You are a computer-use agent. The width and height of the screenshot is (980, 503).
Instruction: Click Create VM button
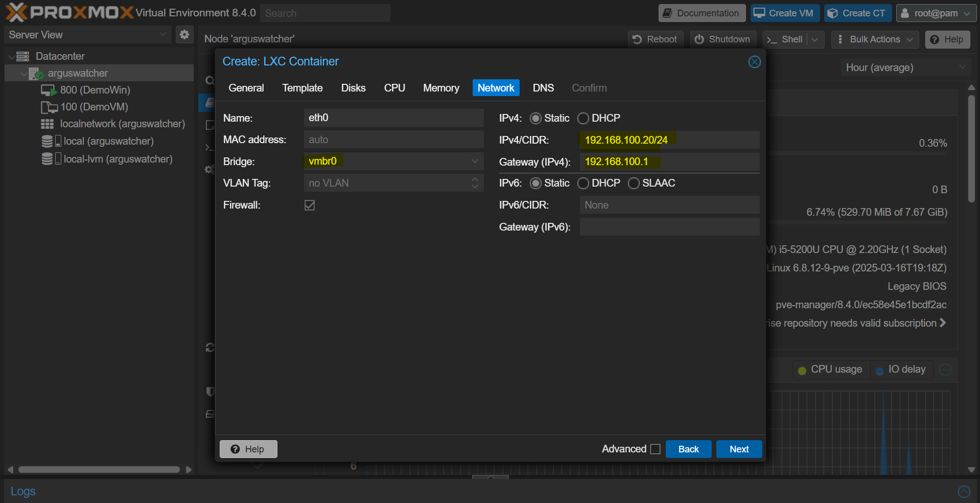click(785, 13)
